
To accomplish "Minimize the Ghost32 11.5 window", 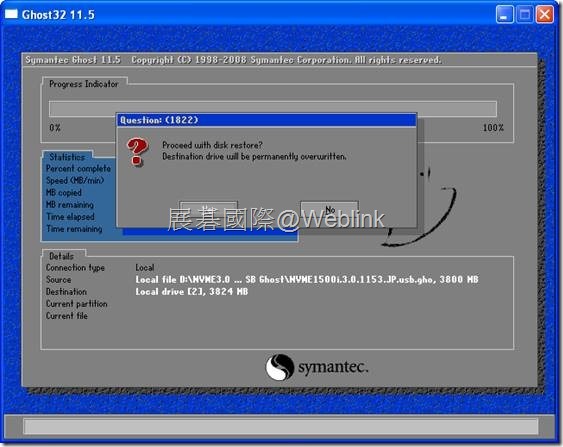I will tap(504, 15).
